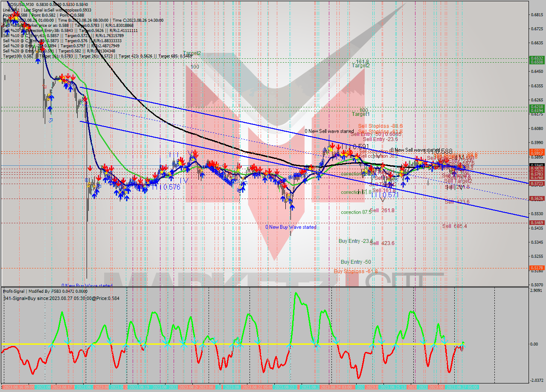Click the 'Profit-Signal' indicator title
The image size is (546, 392).
[13, 291]
